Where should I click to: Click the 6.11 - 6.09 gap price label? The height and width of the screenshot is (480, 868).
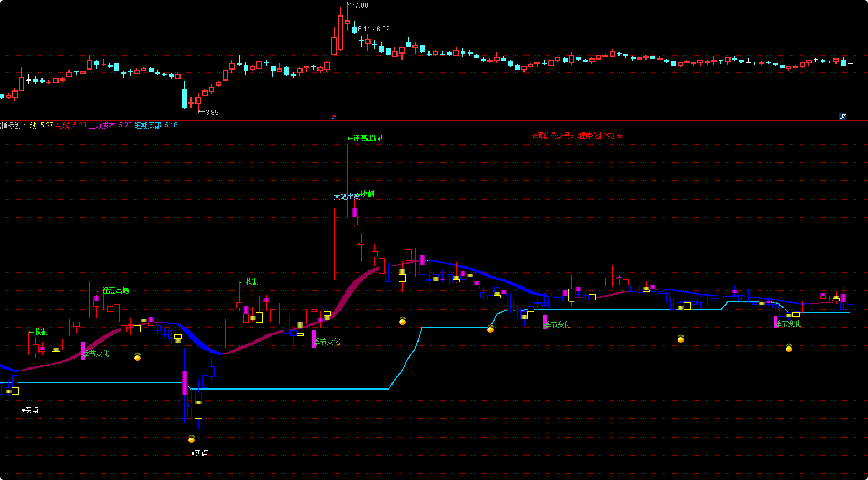pos(374,29)
